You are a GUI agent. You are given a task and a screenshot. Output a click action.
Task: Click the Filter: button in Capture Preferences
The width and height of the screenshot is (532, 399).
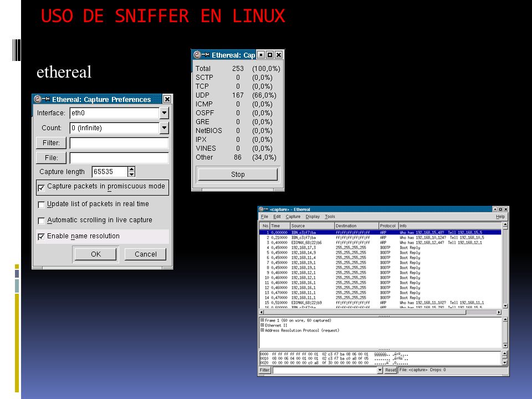pyautogui.click(x=51, y=143)
